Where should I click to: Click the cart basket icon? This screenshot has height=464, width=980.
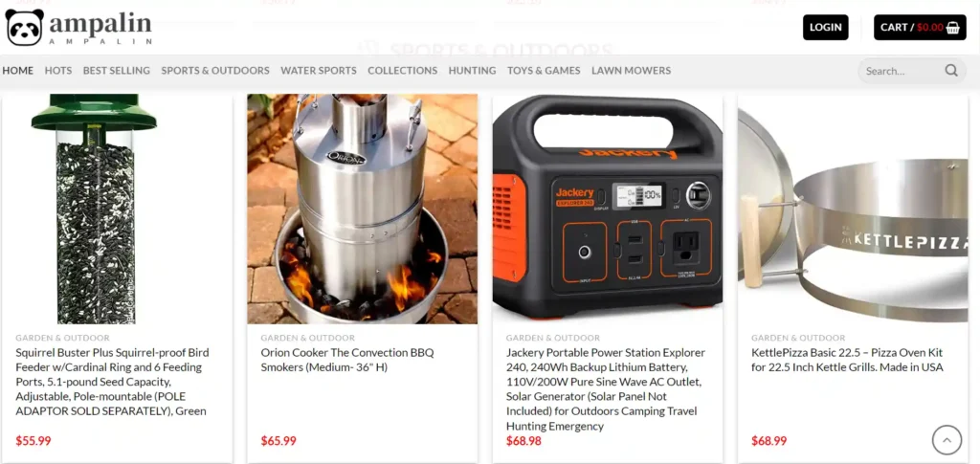point(953,28)
